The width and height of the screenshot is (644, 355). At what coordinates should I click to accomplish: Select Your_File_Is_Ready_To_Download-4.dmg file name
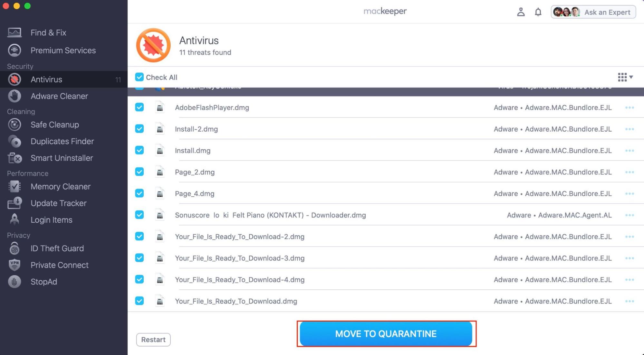coord(240,280)
